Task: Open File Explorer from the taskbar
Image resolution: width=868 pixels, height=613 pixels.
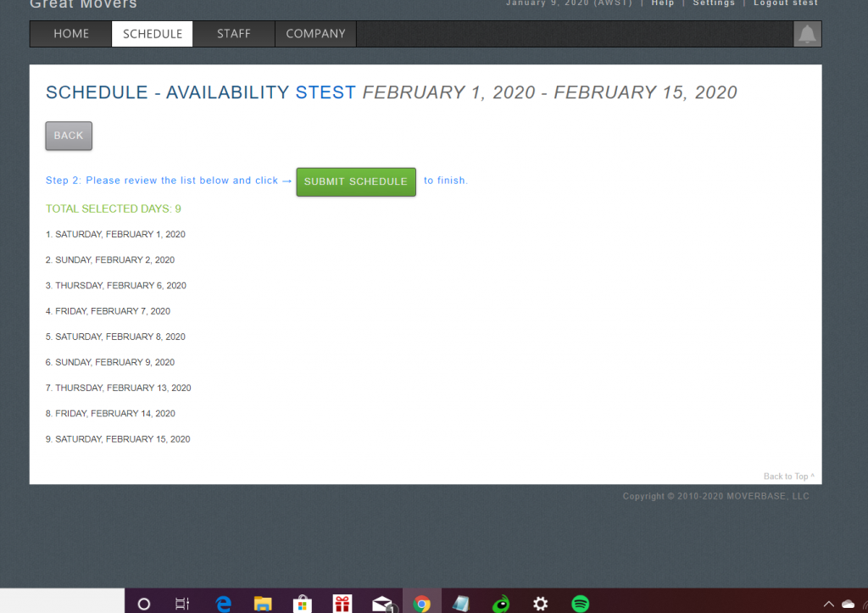Action: pyautogui.click(x=264, y=604)
